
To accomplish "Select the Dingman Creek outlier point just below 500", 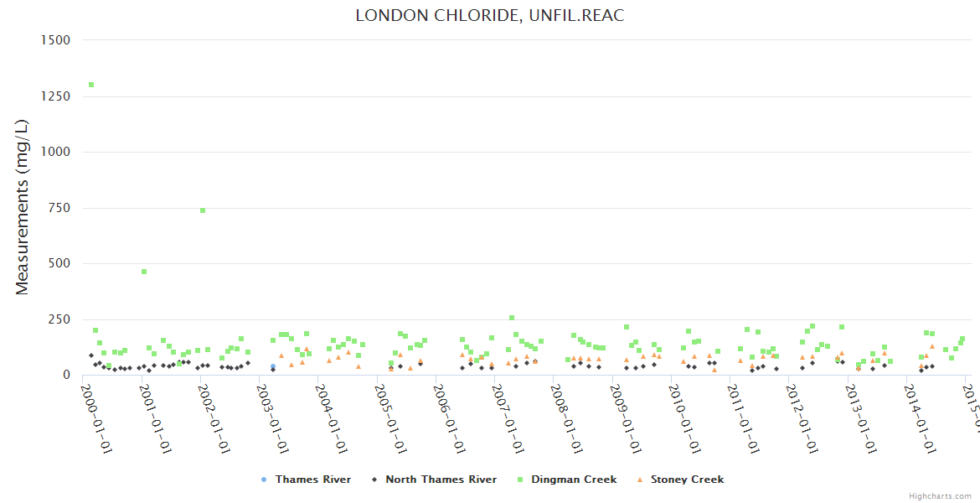I will (144, 272).
